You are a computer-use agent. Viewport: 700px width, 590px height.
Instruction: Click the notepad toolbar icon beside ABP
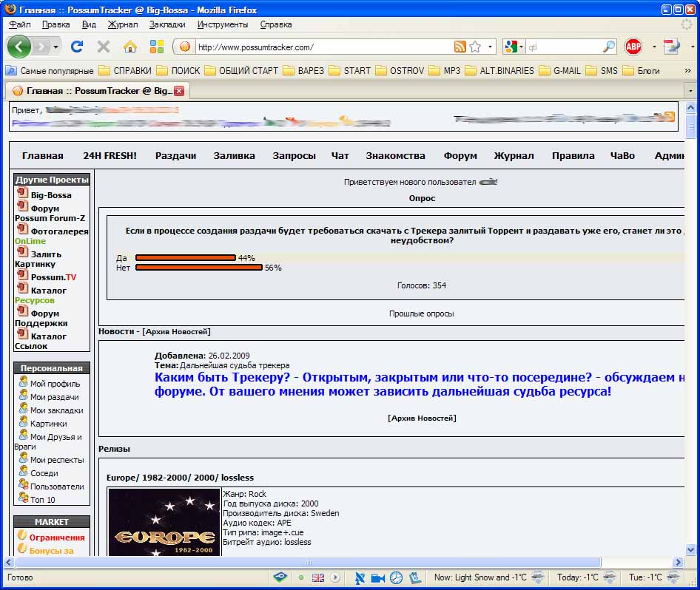click(x=671, y=47)
